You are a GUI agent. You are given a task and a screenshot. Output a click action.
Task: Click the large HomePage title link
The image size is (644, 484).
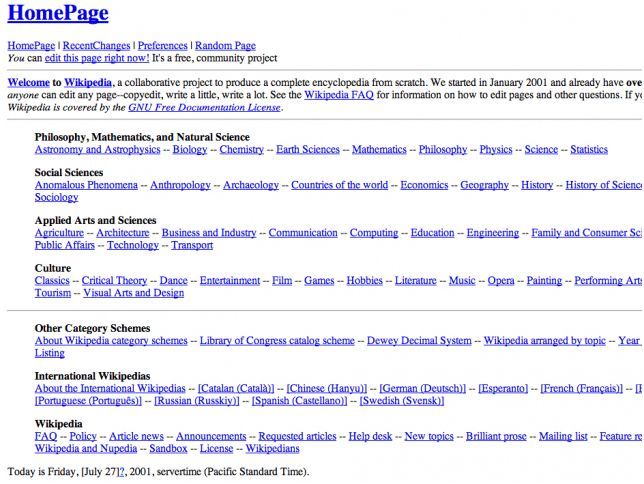point(58,14)
